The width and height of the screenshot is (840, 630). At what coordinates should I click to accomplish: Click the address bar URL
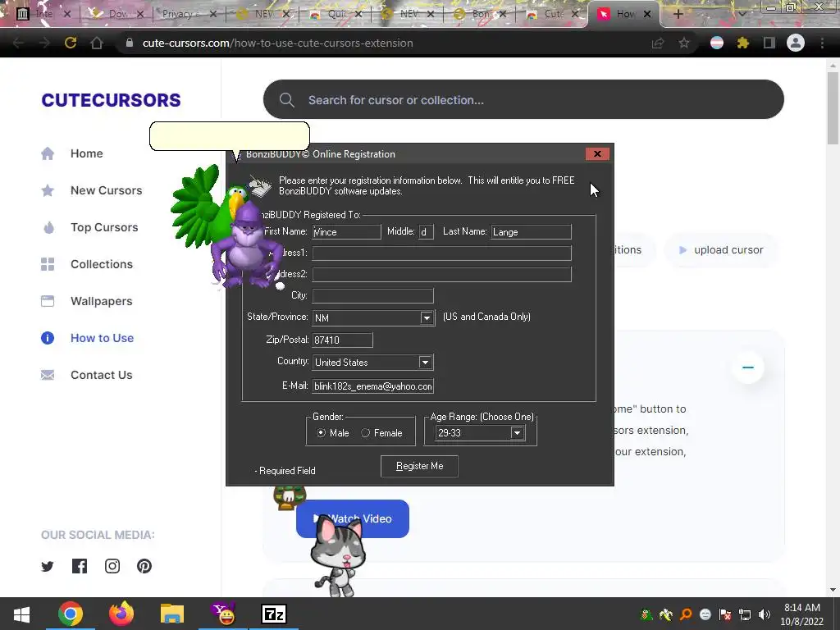tap(277, 43)
